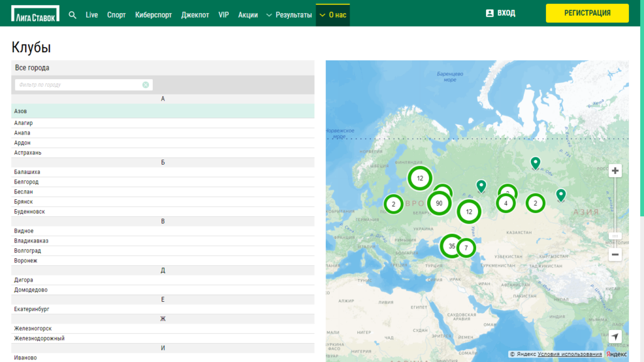Open the map cluster labeled 90
Image resolution: width=644 pixels, height=362 pixels.
pos(439,203)
